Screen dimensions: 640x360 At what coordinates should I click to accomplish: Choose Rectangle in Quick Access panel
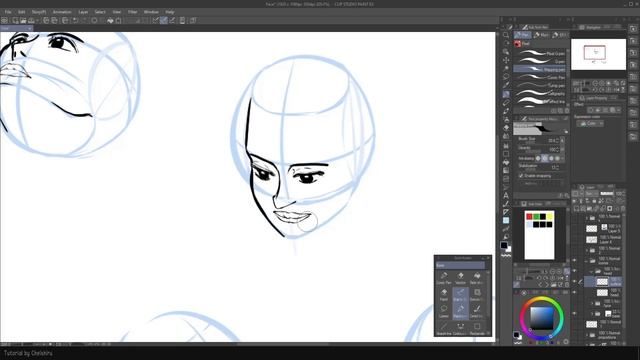pyautogui.click(x=477, y=329)
